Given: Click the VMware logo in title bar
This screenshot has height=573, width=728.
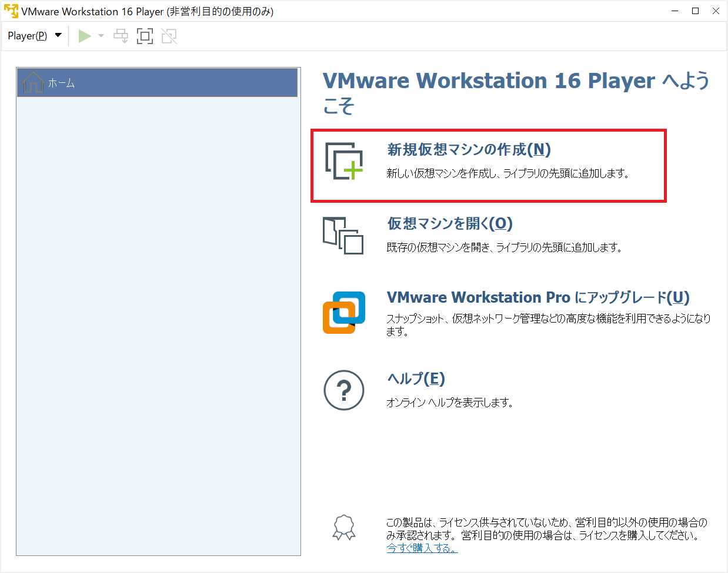Looking at the screenshot, I should (x=11, y=11).
